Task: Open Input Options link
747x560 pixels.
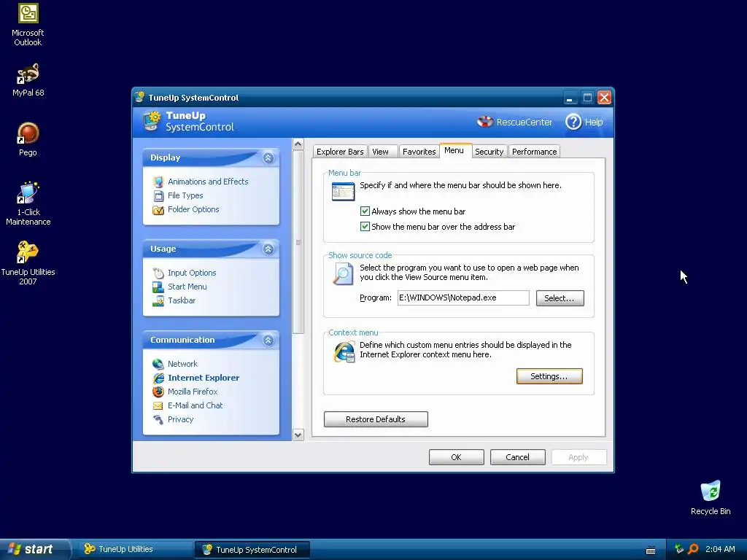Action: click(x=192, y=273)
